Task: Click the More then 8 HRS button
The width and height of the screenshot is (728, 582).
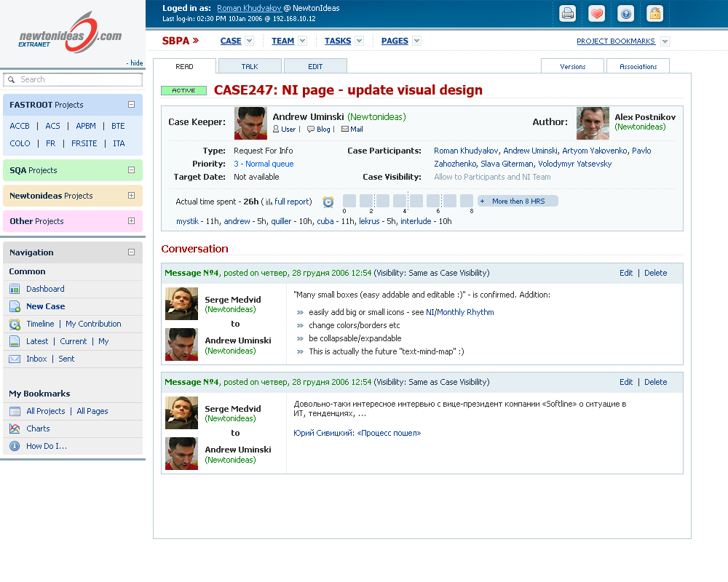Action: (x=518, y=201)
